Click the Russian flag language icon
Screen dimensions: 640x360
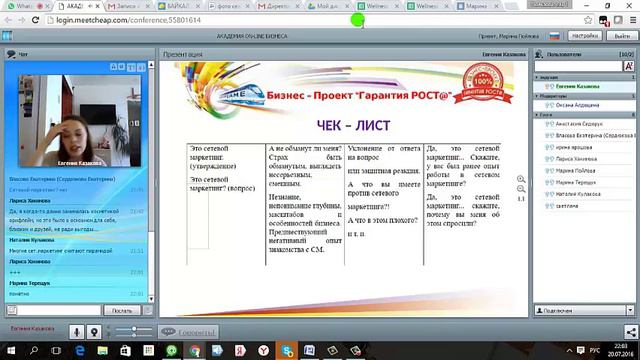(554, 36)
